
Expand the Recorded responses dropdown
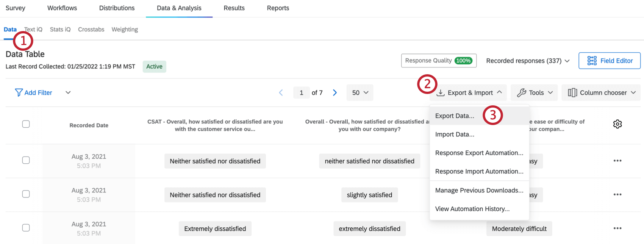(528, 61)
